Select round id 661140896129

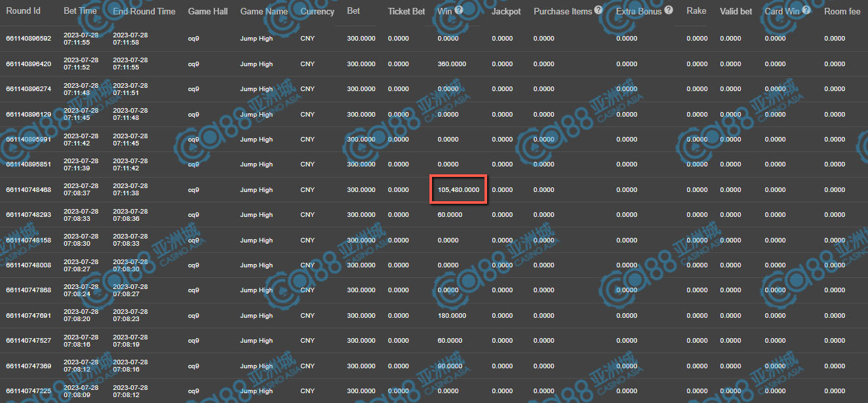point(28,115)
